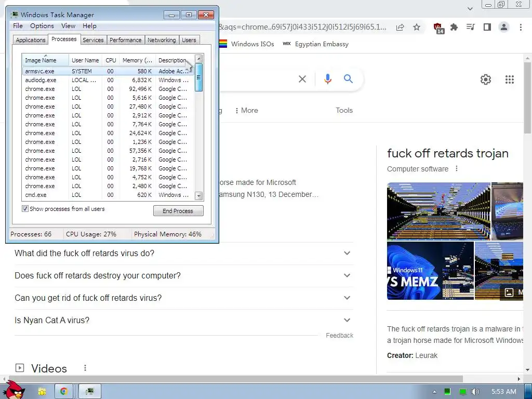This screenshot has height=399, width=532.
Task: Click the Videos section heading
Action: pyautogui.click(x=49, y=368)
